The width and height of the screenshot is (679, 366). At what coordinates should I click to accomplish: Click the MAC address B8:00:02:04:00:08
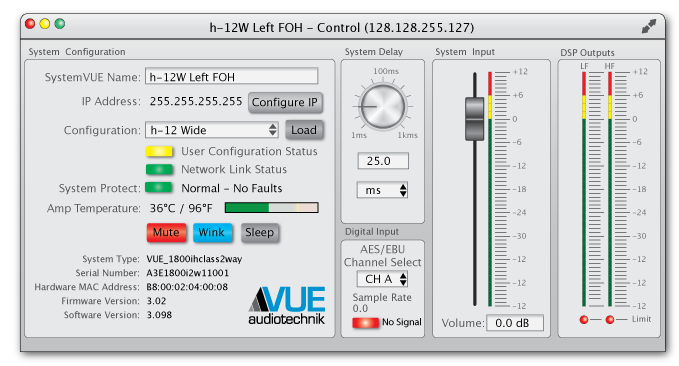coord(187,287)
